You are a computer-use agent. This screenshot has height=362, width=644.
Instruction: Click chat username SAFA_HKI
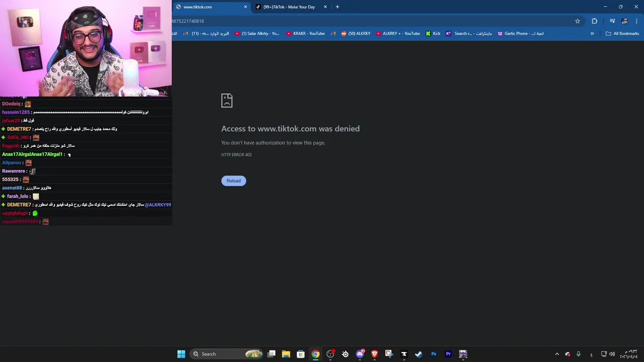[18, 137]
